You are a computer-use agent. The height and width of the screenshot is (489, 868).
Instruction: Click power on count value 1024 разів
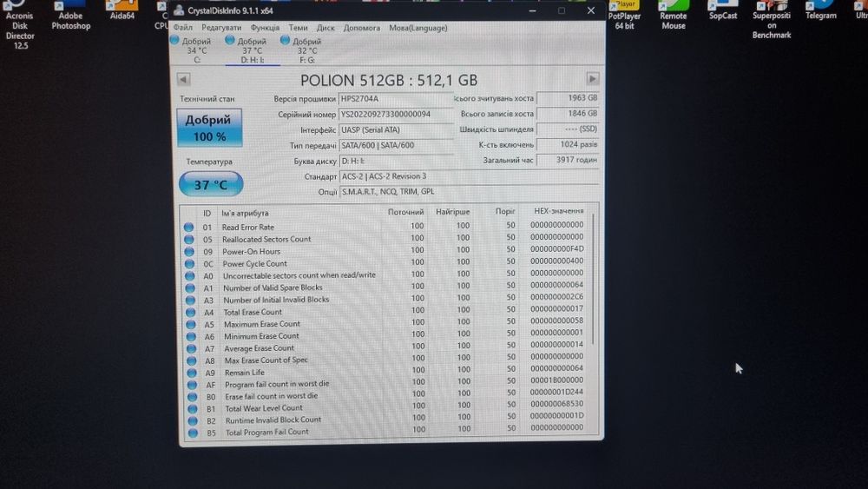click(568, 144)
